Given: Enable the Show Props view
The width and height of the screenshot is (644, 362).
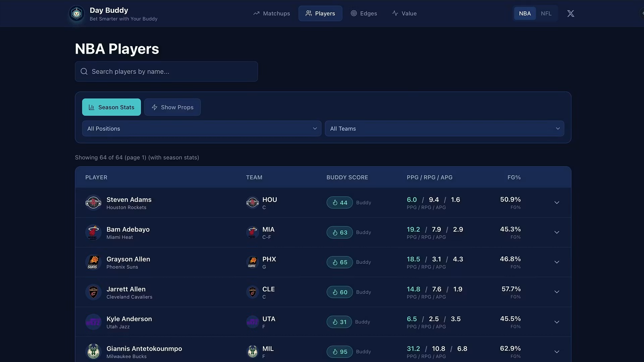Looking at the screenshot, I should coord(172,107).
